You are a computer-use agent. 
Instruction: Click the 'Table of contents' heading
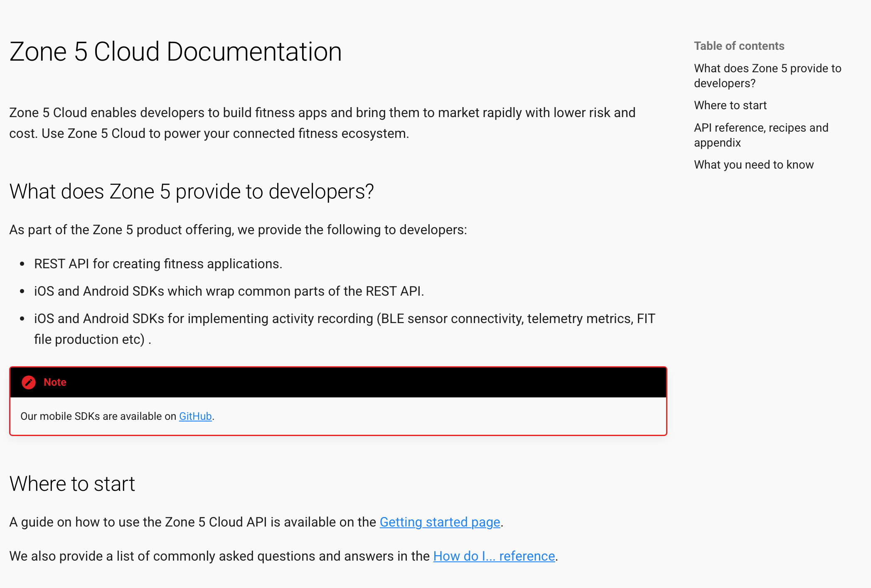[739, 46]
